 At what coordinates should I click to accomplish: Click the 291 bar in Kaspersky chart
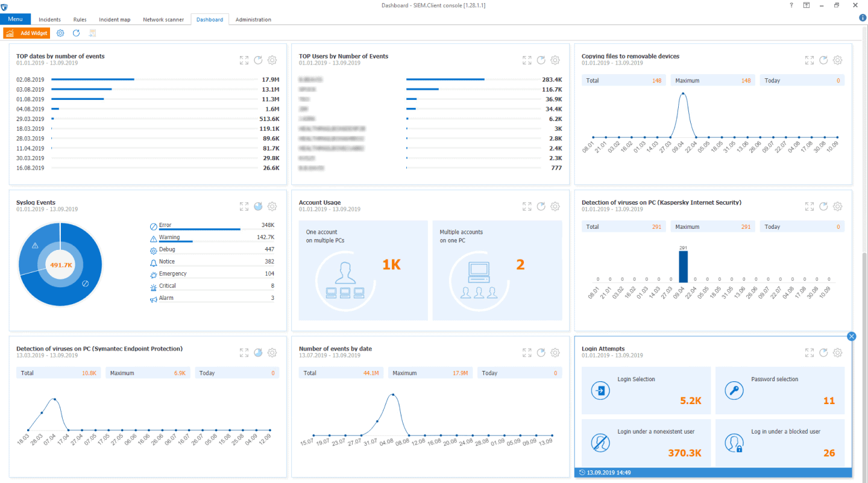click(683, 267)
